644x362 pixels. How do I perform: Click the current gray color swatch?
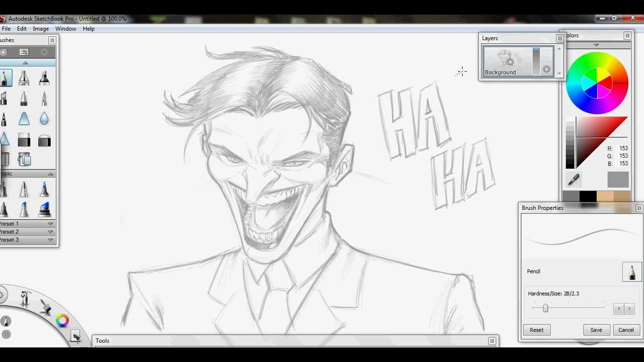coord(618,180)
